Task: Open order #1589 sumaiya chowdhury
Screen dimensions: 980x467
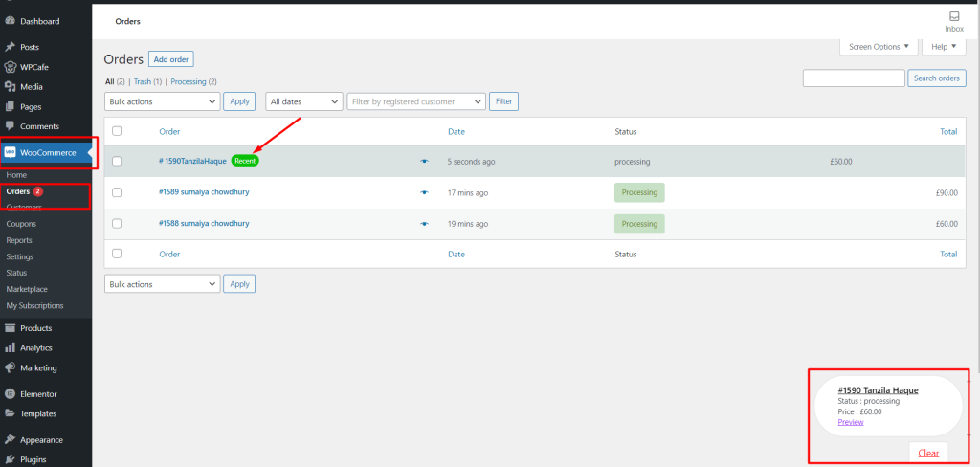Action: [x=204, y=192]
